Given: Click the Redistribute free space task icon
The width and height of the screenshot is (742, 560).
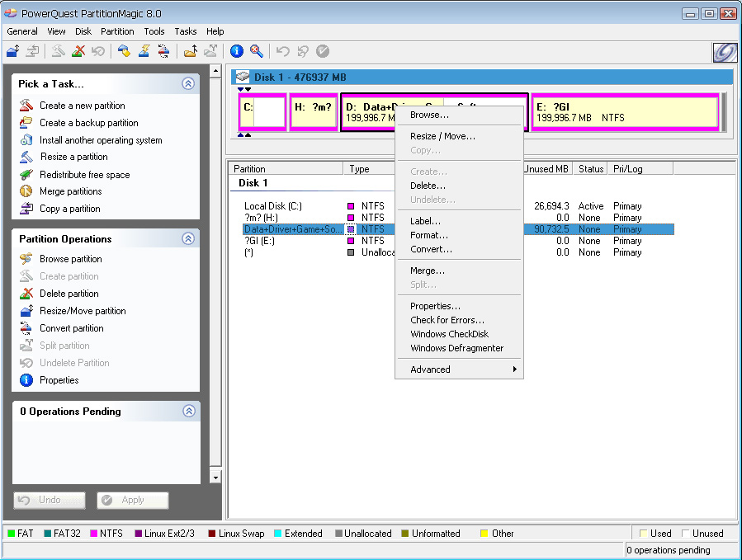Looking at the screenshot, I should click(26, 175).
